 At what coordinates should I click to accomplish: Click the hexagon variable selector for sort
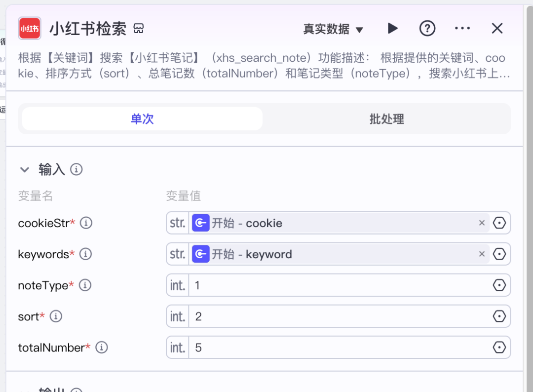pos(499,316)
